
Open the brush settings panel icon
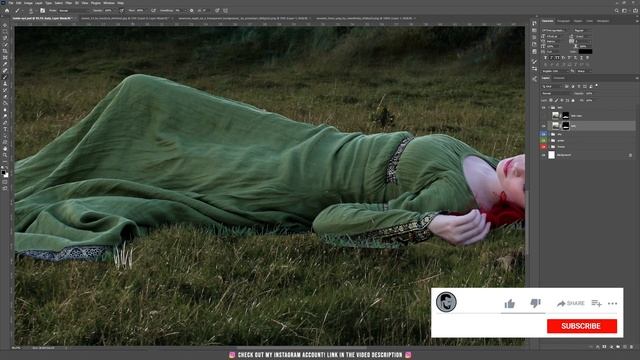click(42, 11)
